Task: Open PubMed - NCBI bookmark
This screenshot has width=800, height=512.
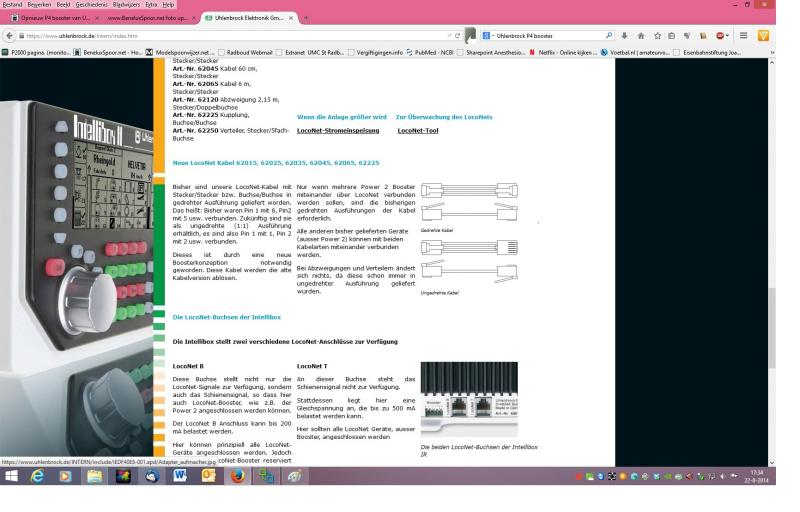Action: point(430,53)
